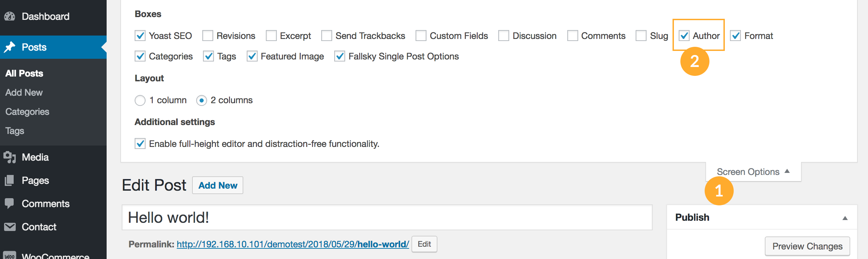Open Tags in Posts submenu
This screenshot has height=259, width=868.
(x=15, y=131)
